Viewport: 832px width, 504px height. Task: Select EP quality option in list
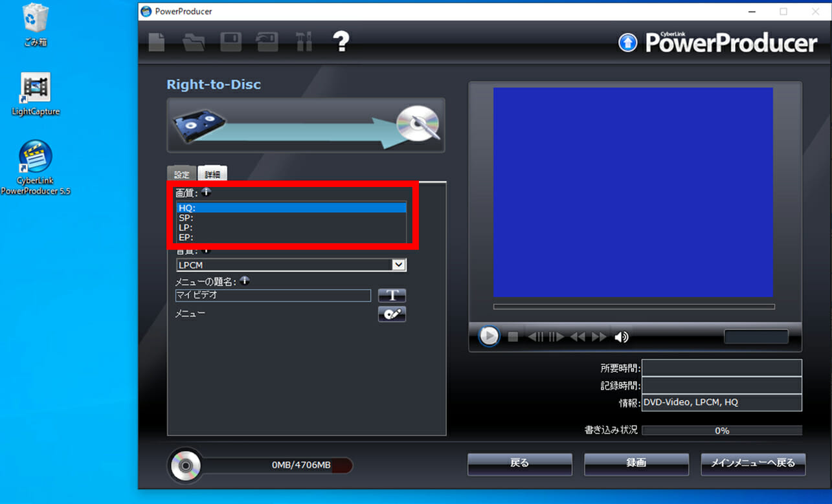(x=291, y=237)
